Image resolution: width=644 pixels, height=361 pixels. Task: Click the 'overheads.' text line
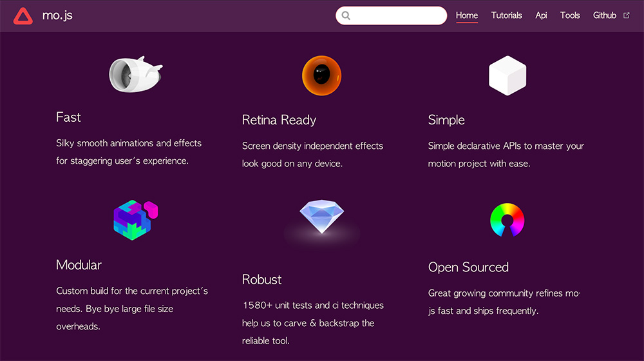(x=78, y=326)
